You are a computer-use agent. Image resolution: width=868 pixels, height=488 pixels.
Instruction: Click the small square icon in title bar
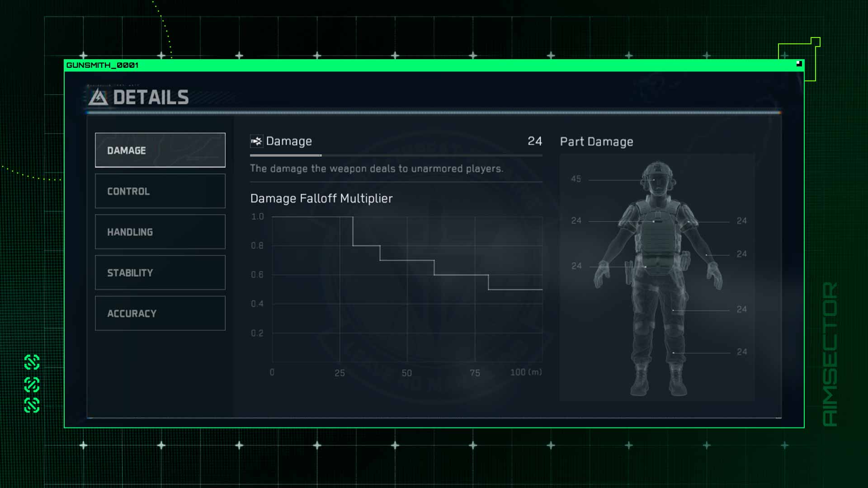point(799,64)
